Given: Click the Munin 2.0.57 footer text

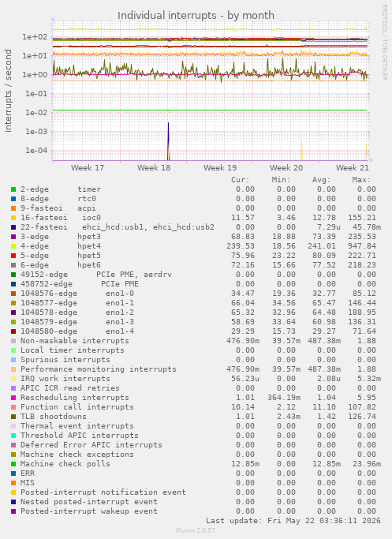Looking at the screenshot, I should 196,530.
